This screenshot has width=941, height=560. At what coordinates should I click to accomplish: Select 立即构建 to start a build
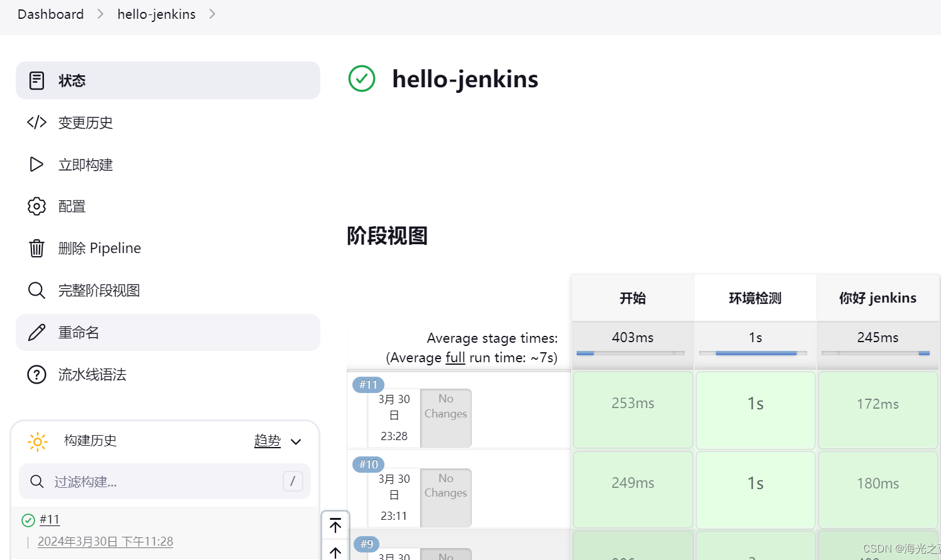[168, 164]
